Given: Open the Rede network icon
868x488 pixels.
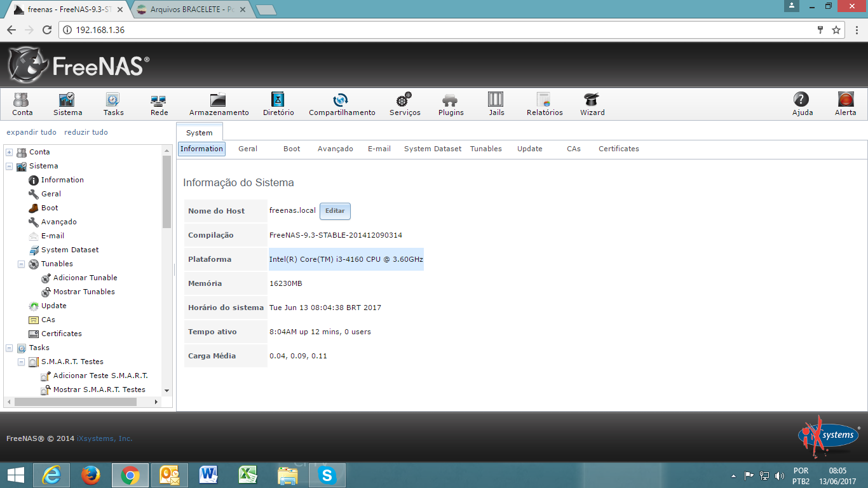Looking at the screenshot, I should click(x=159, y=104).
